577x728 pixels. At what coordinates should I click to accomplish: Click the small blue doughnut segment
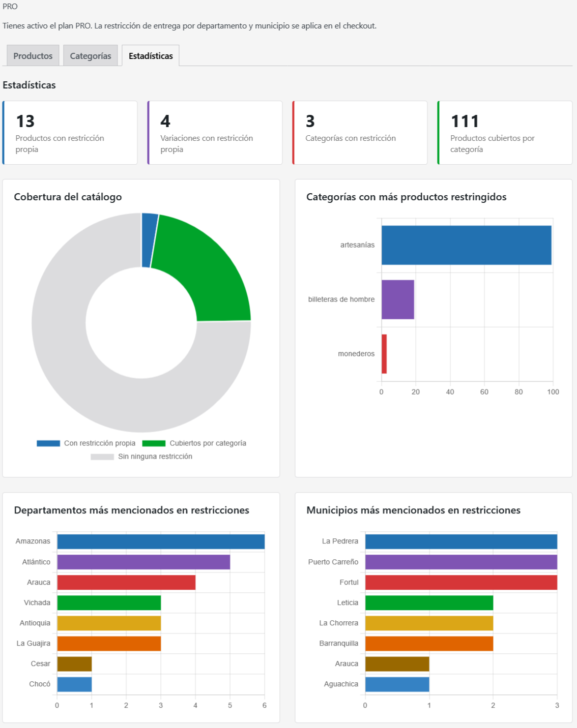149,240
